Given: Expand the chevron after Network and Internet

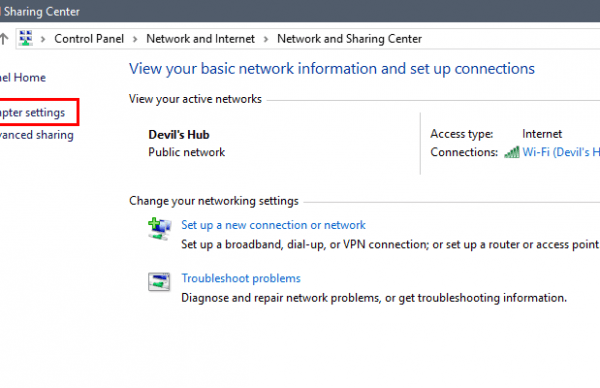Looking at the screenshot, I should tap(266, 39).
